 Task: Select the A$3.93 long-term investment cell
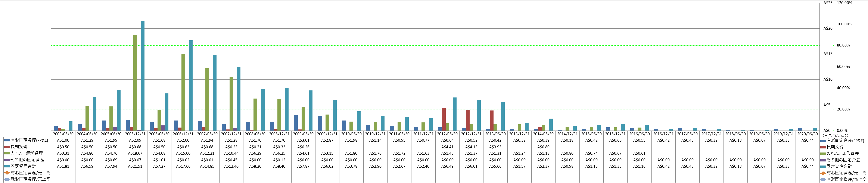point(495,147)
